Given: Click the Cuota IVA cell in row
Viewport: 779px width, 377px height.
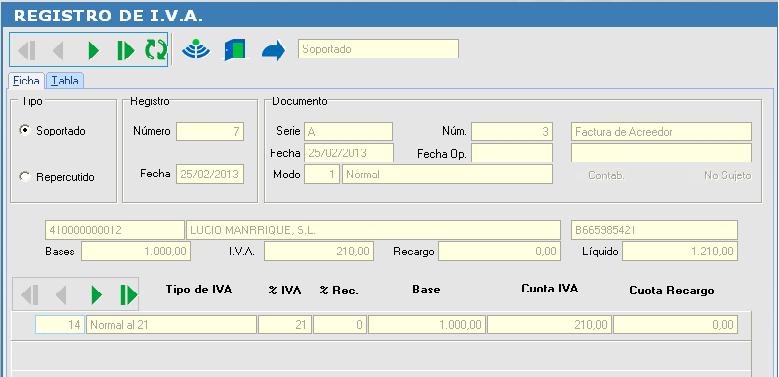Looking at the screenshot, I should click(549, 325).
